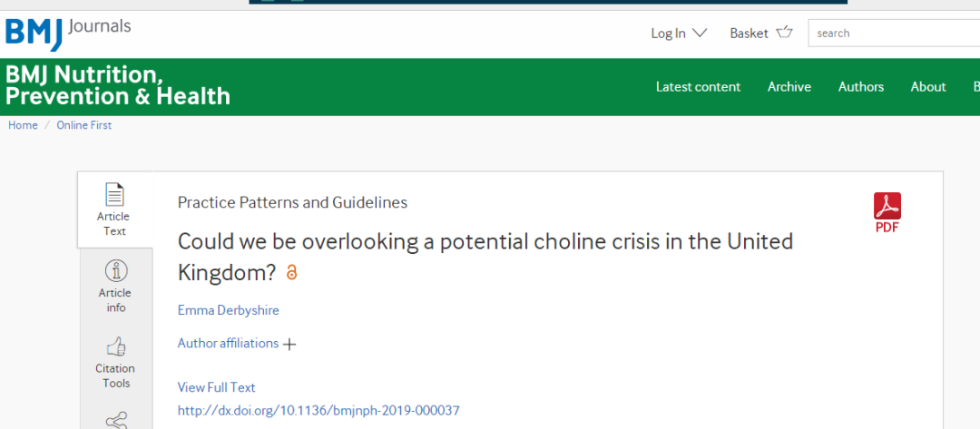Open the Archive menu item
This screenshot has height=429, width=980.
(x=789, y=87)
